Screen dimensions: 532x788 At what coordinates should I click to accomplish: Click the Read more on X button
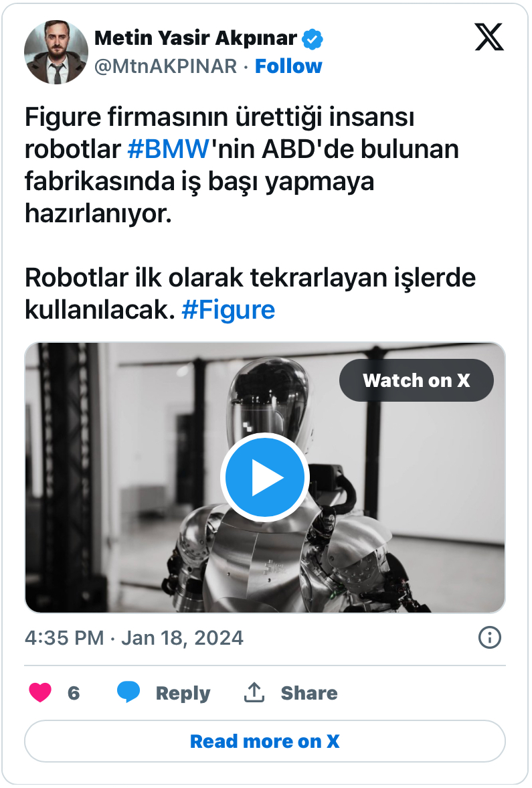(265, 741)
